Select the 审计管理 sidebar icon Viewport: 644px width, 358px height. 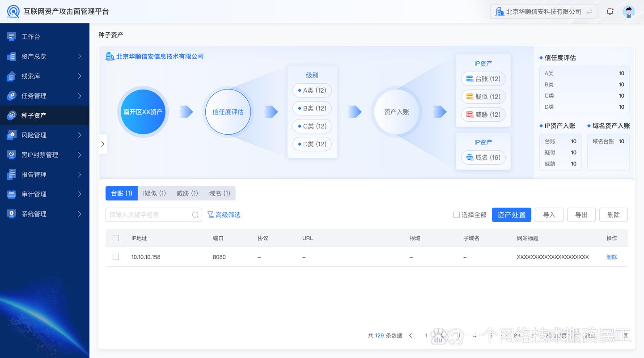[x=11, y=194]
